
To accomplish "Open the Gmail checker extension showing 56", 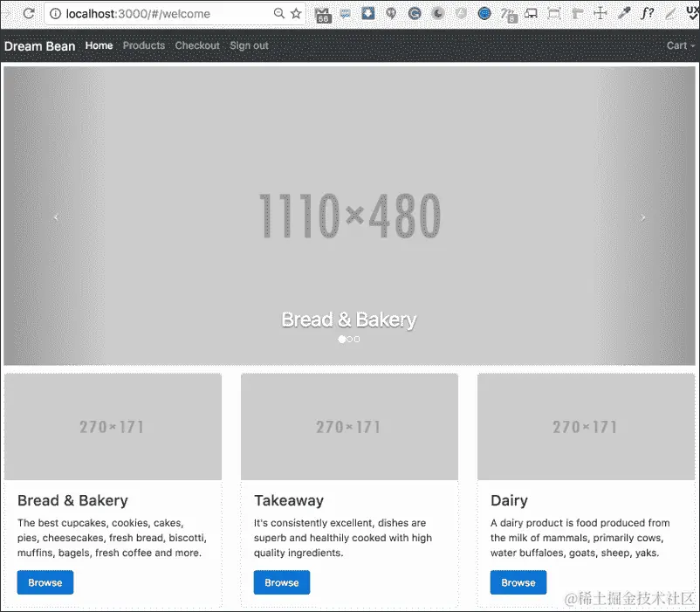I will pyautogui.click(x=323, y=15).
